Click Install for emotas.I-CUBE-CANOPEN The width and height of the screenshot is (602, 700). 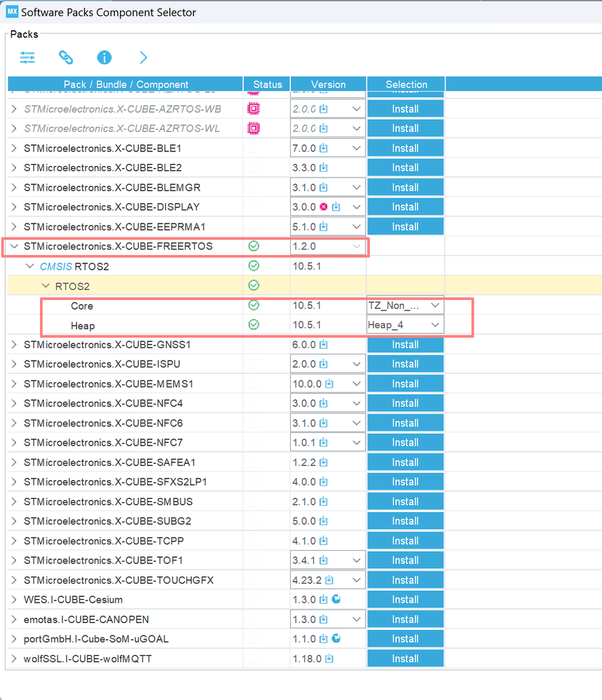pos(405,619)
